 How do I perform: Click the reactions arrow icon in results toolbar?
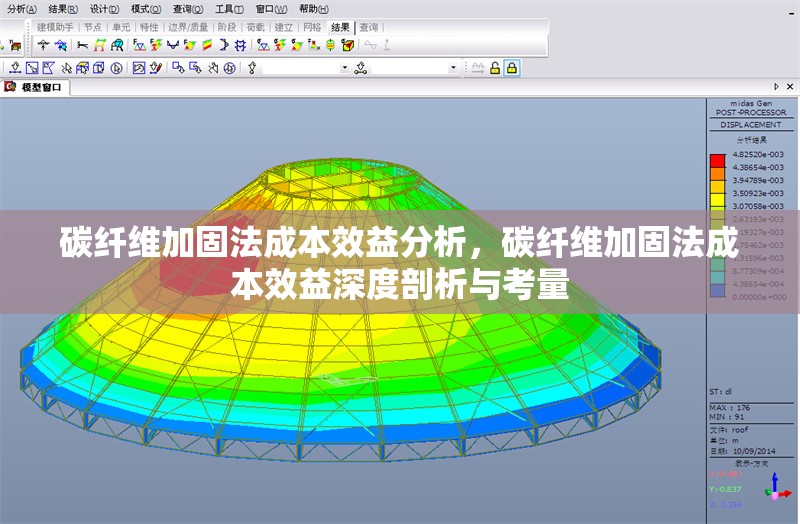point(43,45)
